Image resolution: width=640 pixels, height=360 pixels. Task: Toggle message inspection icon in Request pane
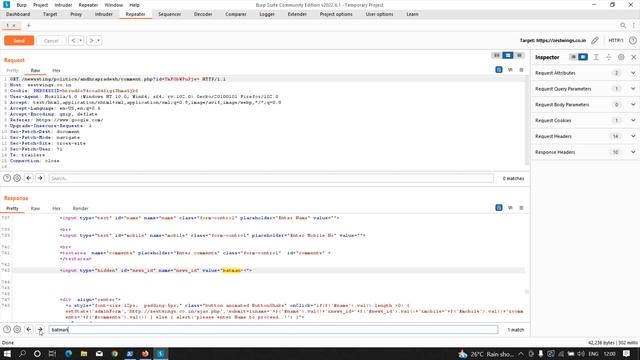(499, 70)
